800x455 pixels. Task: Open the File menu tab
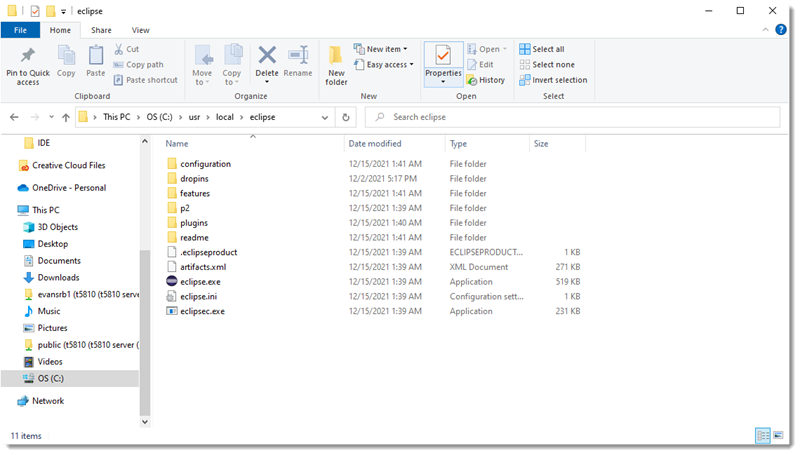pyautogui.click(x=20, y=30)
